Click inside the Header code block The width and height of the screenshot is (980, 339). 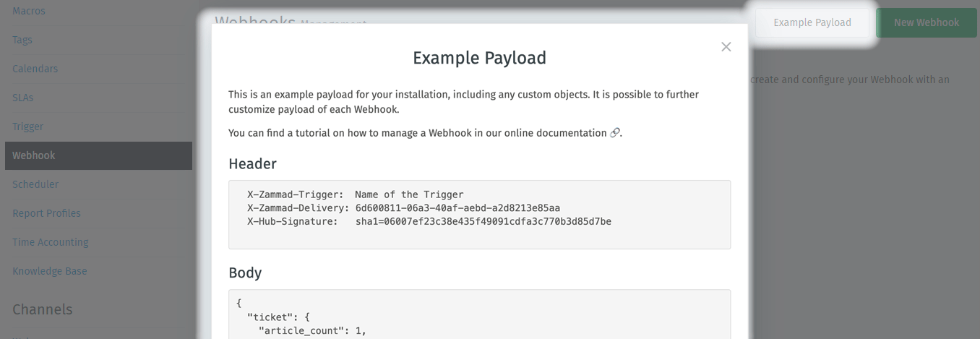click(479, 215)
